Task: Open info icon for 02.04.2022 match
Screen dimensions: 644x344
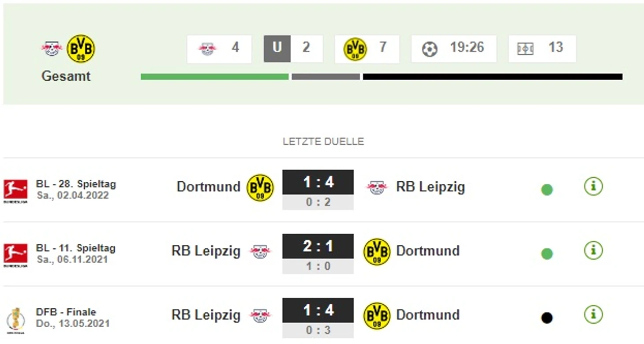Action: pos(593,187)
